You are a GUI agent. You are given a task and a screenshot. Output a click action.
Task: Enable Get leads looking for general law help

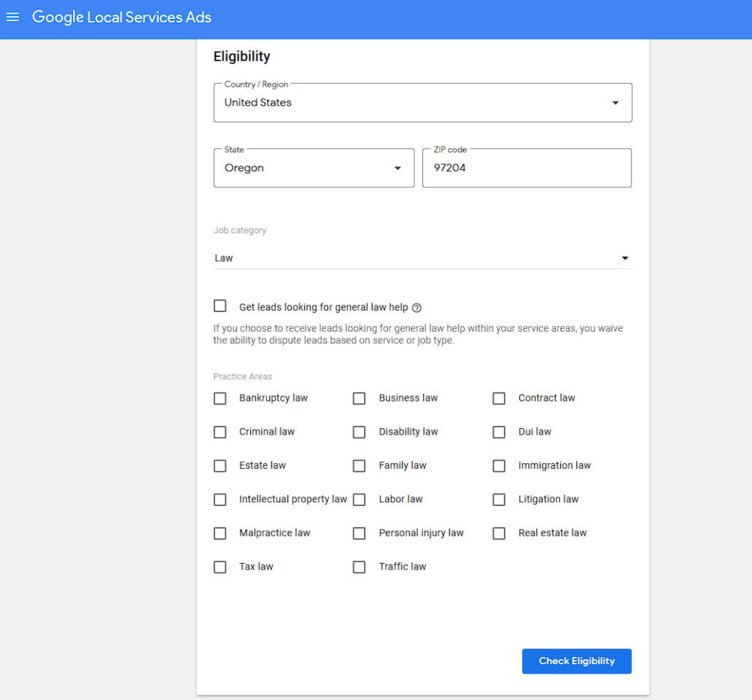click(220, 306)
